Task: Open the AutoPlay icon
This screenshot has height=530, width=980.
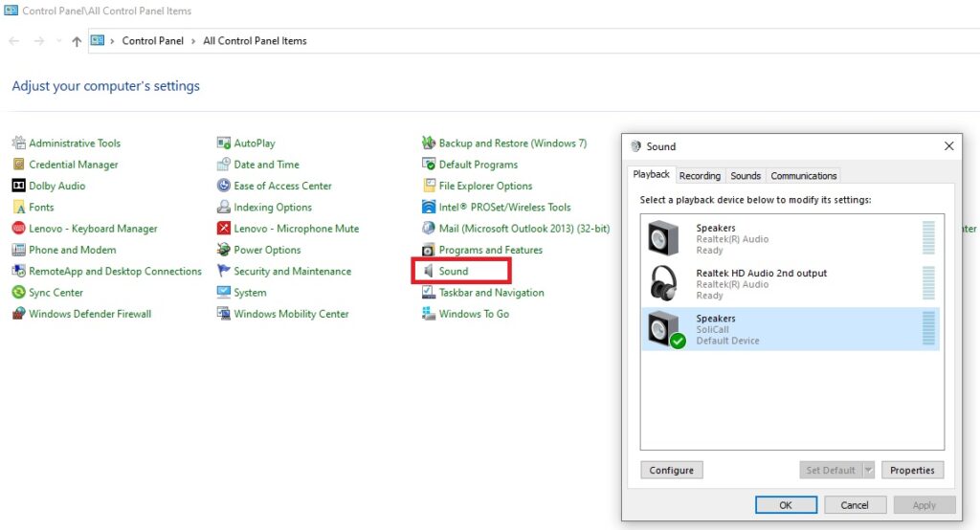Action: coord(224,143)
